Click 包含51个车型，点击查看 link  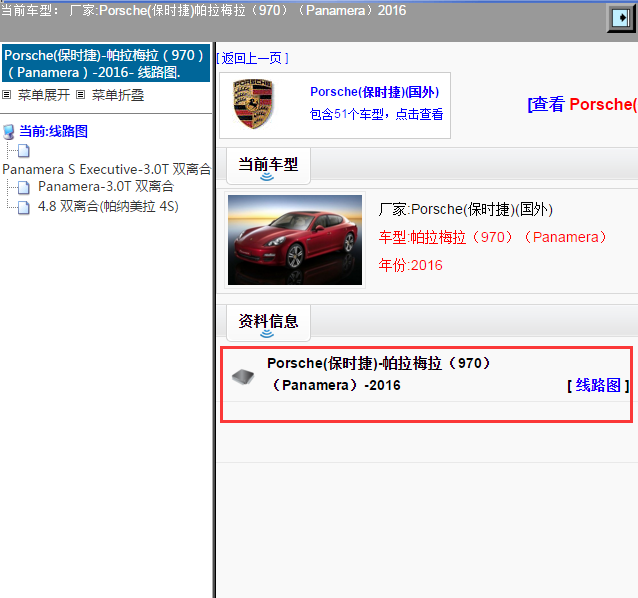pyautogui.click(x=376, y=114)
